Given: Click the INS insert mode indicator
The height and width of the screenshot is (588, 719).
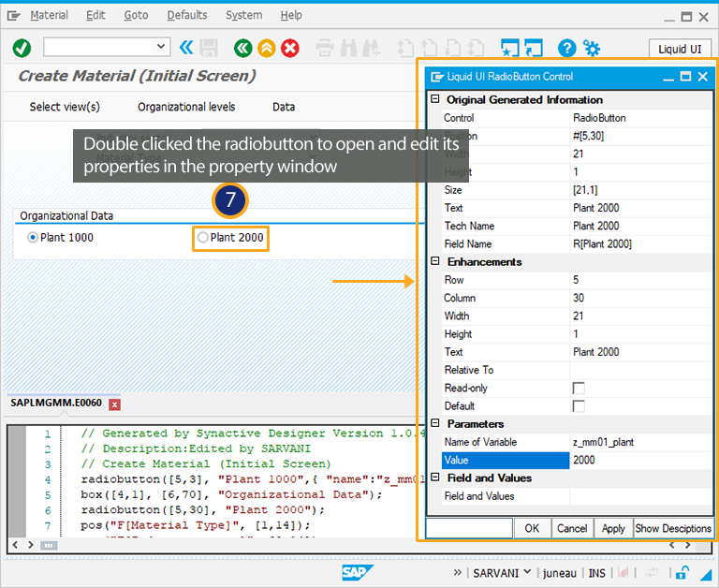Looking at the screenshot, I should click(596, 573).
